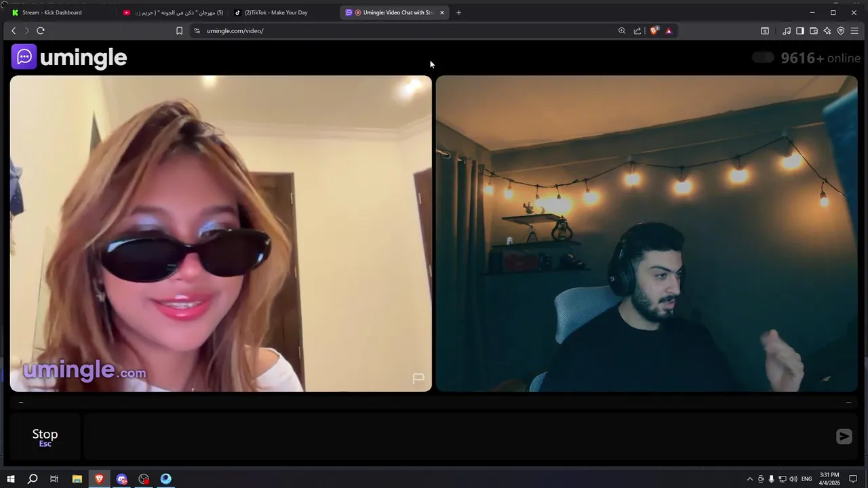Focus the chat message input field

coord(456,437)
